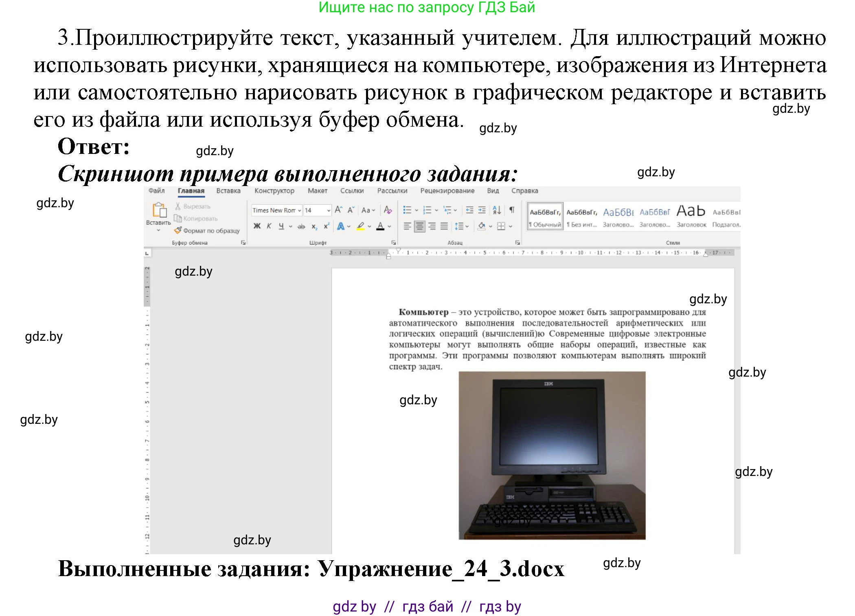855x616 pixels.
Task: Enable center alignment
Action: [420, 227]
